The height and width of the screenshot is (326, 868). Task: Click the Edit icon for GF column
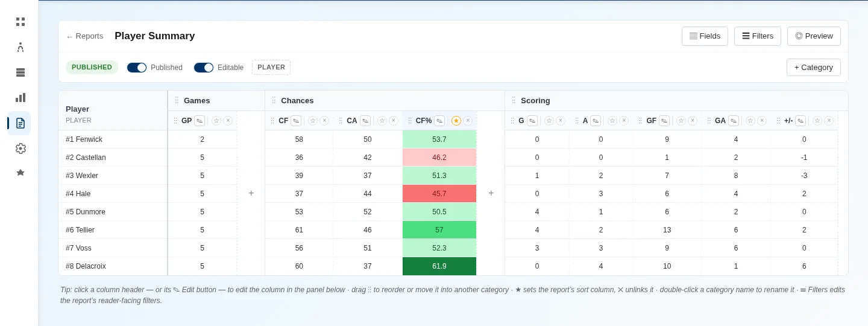[664, 121]
